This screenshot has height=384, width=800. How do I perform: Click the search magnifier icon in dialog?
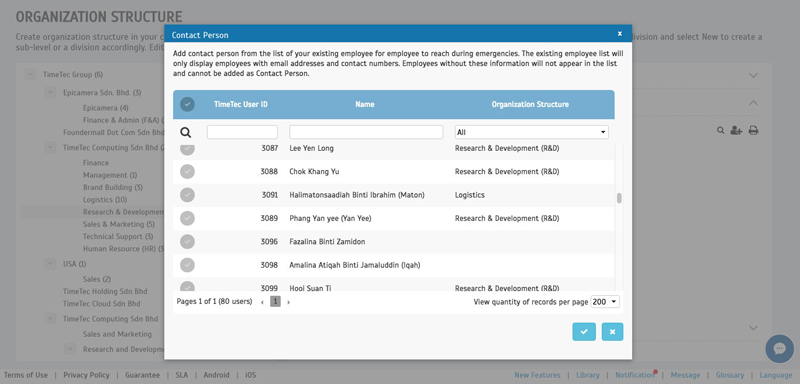point(186,133)
